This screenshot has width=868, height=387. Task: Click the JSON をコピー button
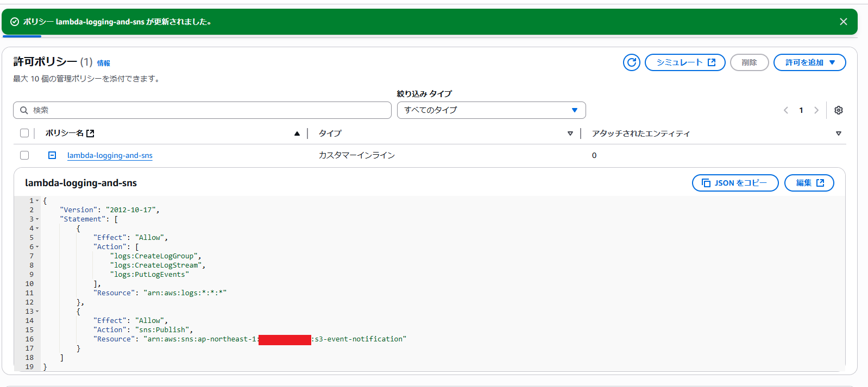click(735, 183)
